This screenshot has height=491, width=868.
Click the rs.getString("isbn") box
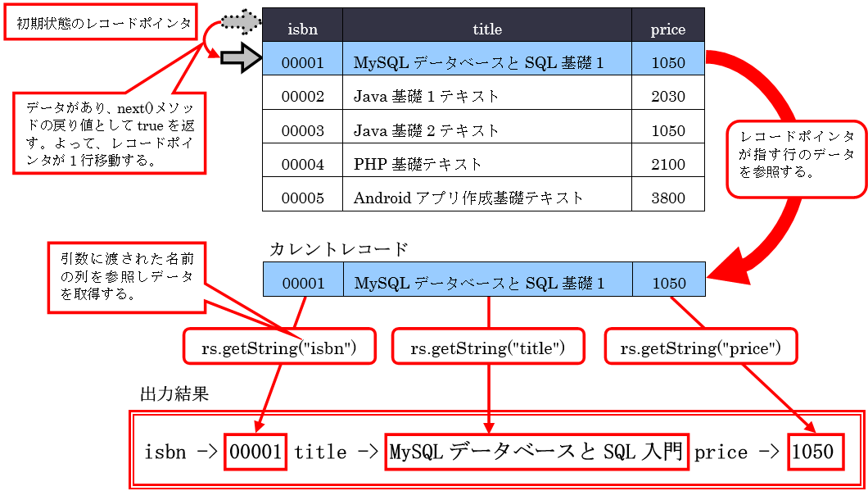pyautogui.click(x=278, y=348)
